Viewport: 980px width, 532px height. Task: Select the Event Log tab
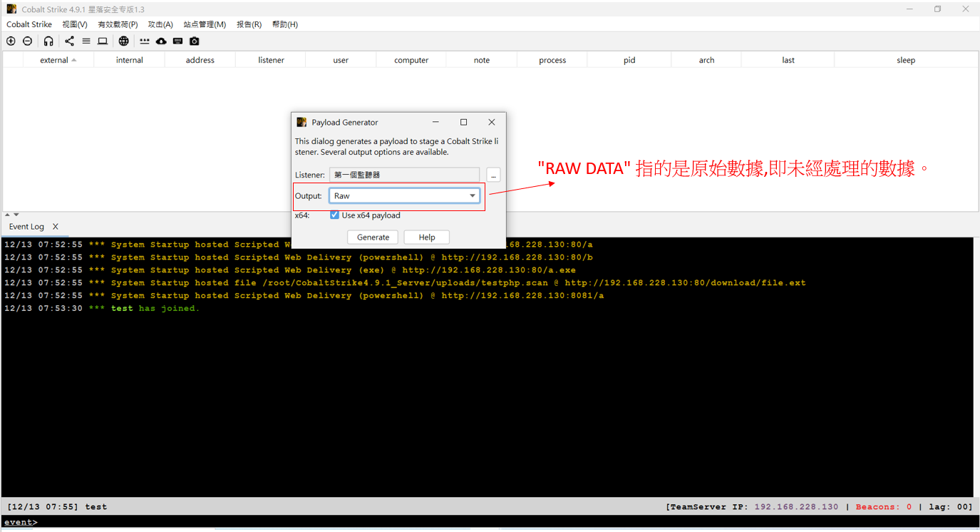pyautogui.click(x=26, y=227)
